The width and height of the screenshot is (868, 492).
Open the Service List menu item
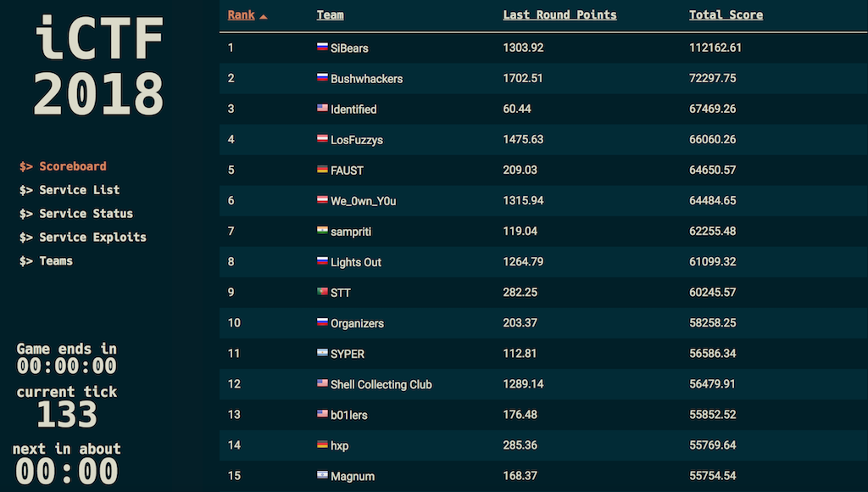pos(70,190)
